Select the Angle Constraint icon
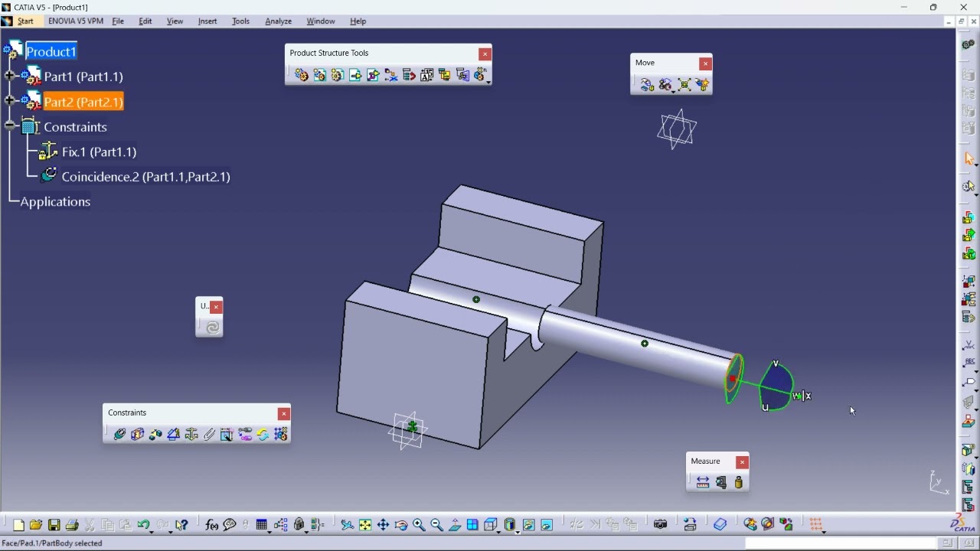980x551 pixels. tap(174, 435)
